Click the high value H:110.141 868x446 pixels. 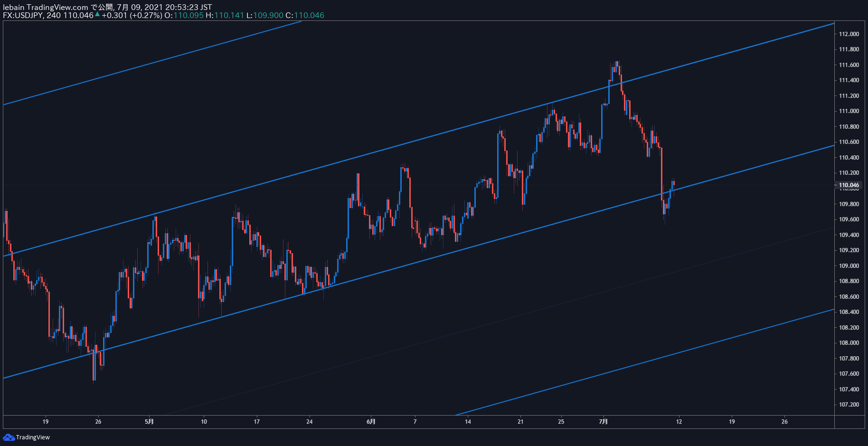pyautogui.click(x=225, y=15)
